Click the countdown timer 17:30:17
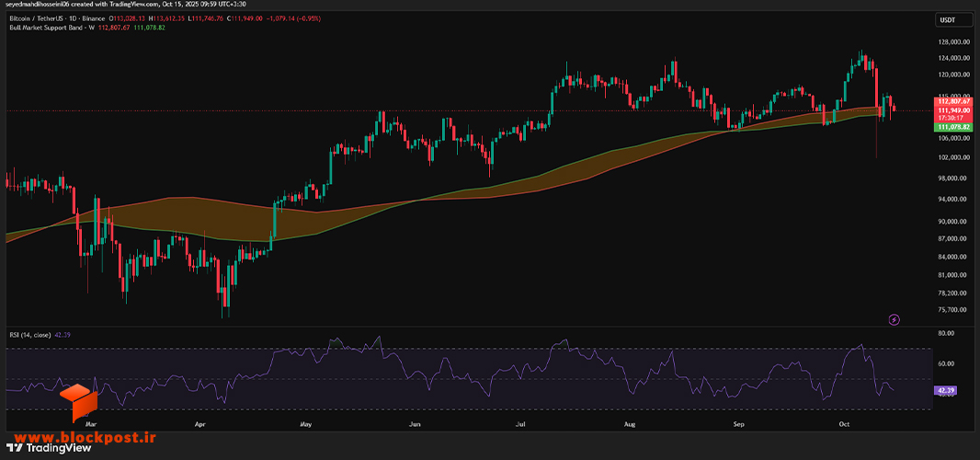This screenshot has width=980, height=460. pyautogui.click(x=952, y=118)
